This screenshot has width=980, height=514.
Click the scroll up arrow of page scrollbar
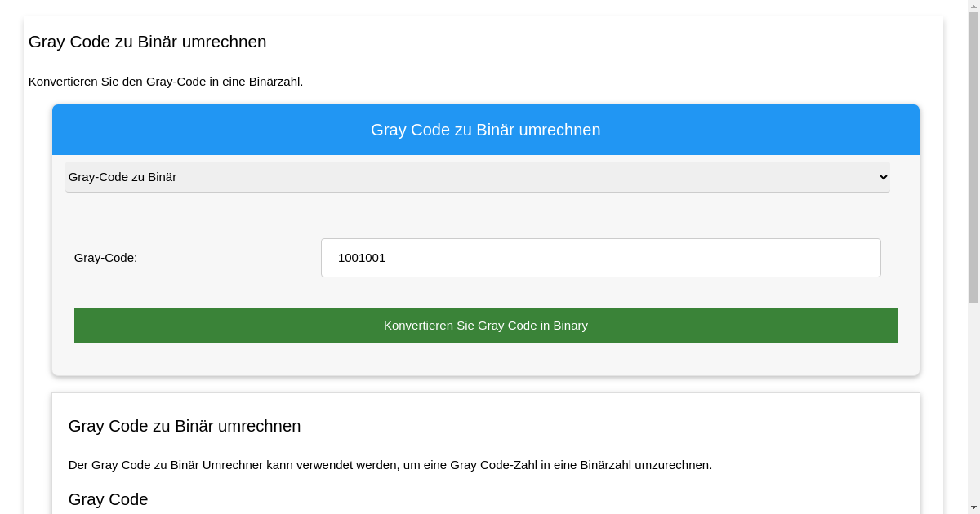click(973, 6)
